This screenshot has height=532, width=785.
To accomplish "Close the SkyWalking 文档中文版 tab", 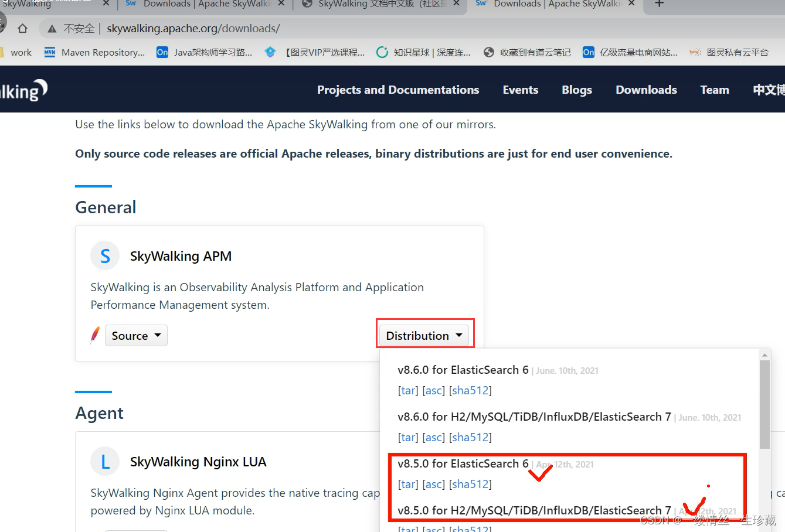I will click(456, 4).
